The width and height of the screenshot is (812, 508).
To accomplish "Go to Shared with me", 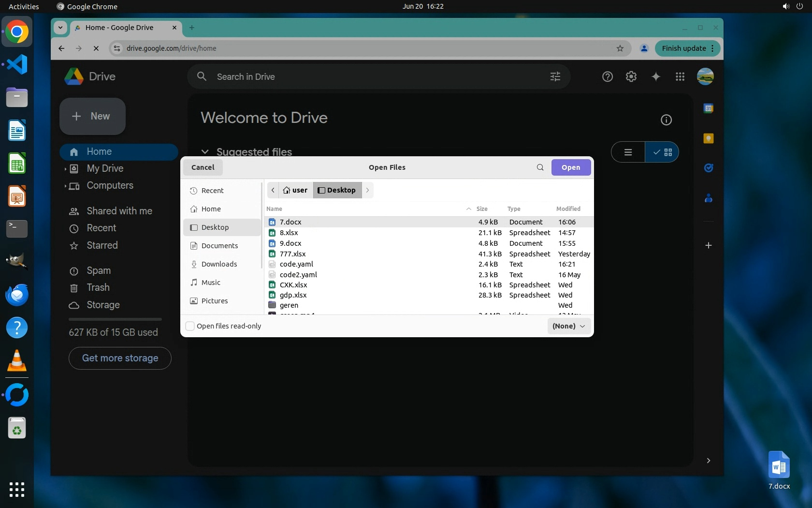I will tap(119, 211).
